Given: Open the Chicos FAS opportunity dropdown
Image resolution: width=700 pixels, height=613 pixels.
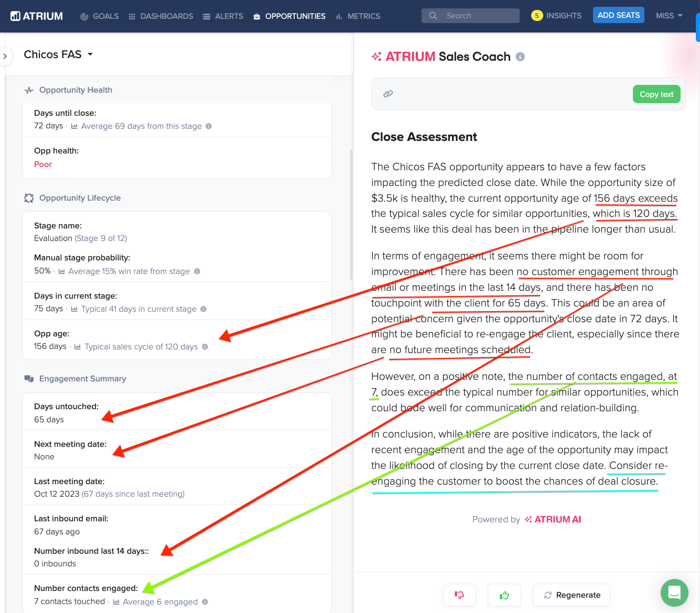Looking at the screenshot, I should (58, 54).
